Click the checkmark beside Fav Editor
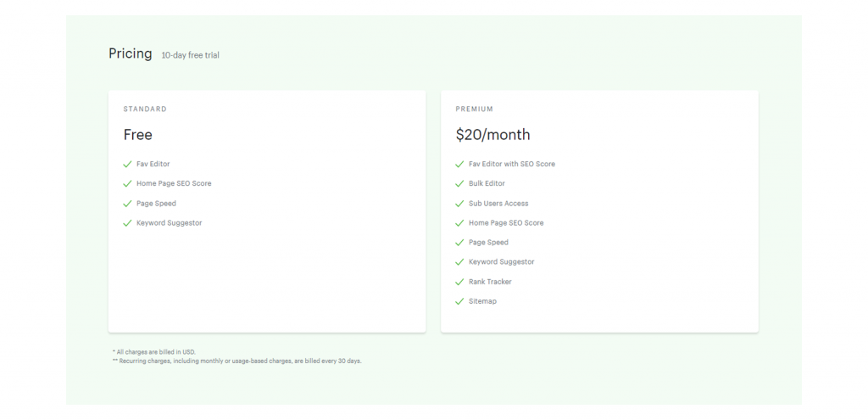Viewport: 868px width, 420px height. coord(127,164)
